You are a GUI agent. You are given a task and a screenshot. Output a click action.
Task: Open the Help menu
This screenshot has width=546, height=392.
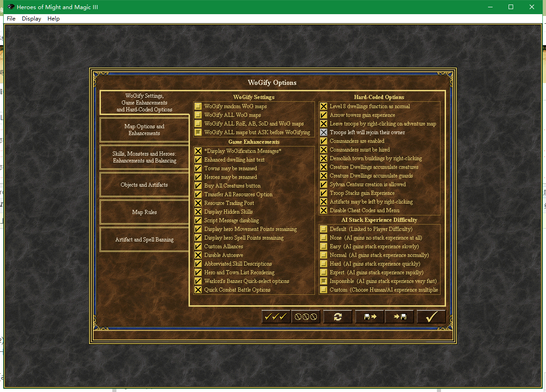tap(53, 18)
